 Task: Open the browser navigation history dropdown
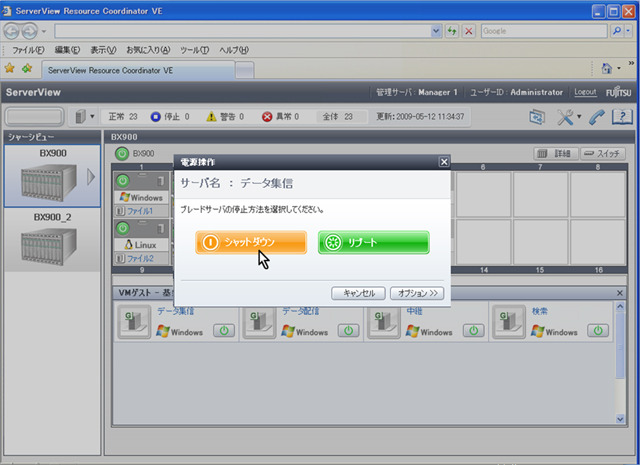pos(44,31)
